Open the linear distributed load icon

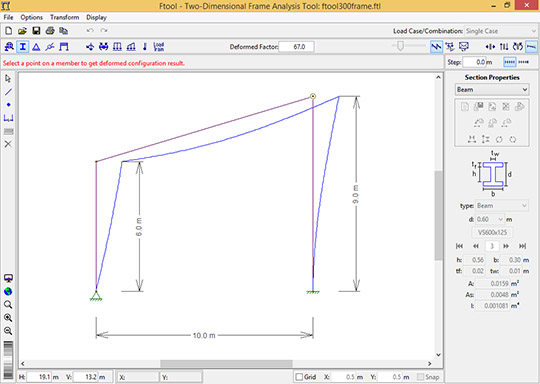pyautogui.click(x=131, y=46)
